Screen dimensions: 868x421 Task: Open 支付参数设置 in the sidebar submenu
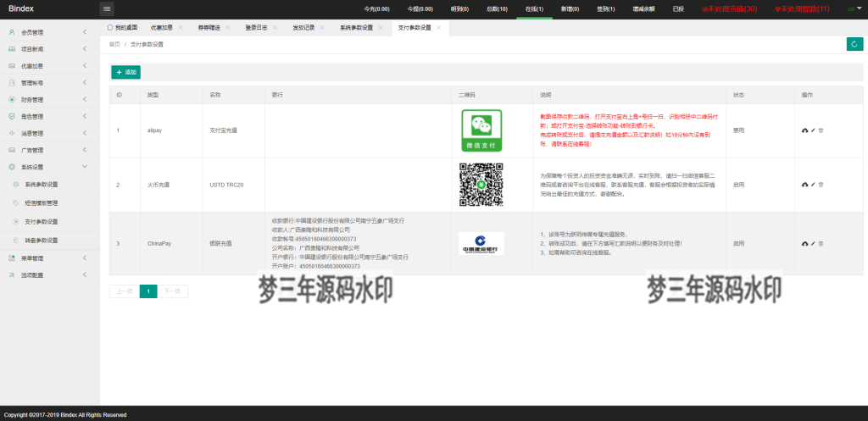pyautogui.click(x=42, y=222)
